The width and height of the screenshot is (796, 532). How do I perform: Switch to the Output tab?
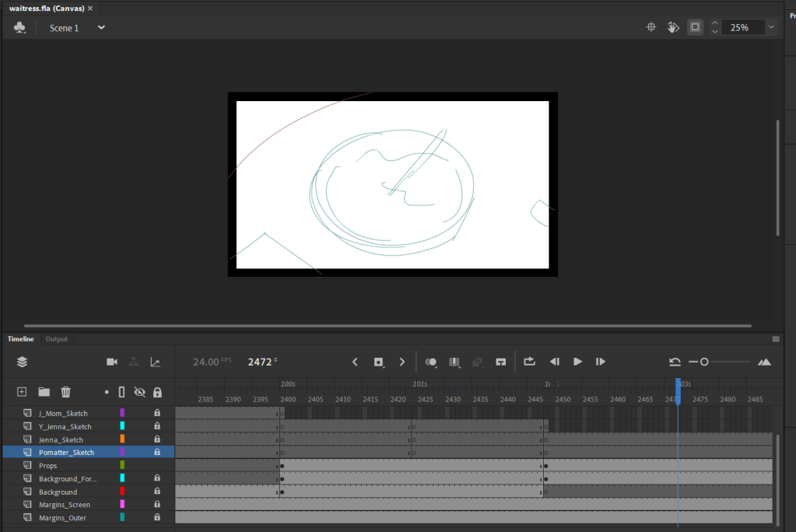56,339
